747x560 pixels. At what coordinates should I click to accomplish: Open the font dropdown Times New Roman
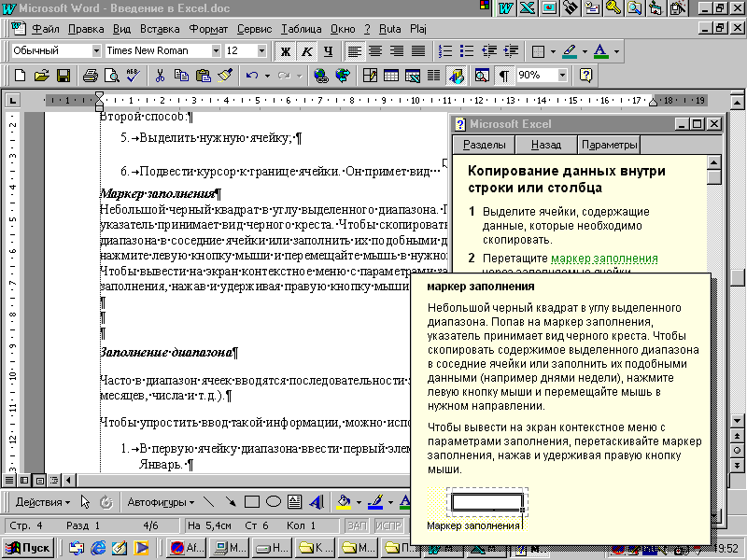(x=216, y=50)
